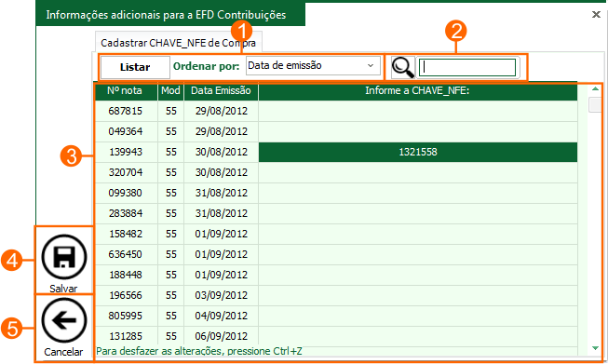The image size is (608, 364).
Task: Select the CHAVE_NFE cell containing 1321558
Action: (x=418, y=152)
